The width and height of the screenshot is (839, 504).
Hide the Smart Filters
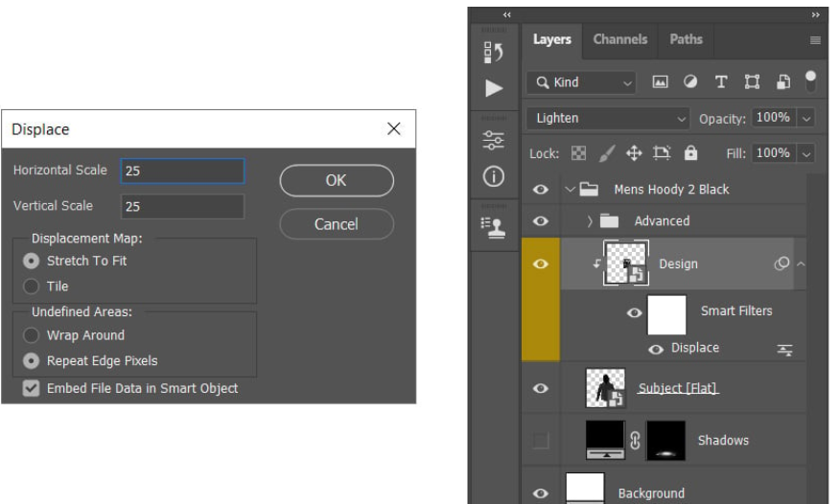pyautogui.click(x=634, y=312)
